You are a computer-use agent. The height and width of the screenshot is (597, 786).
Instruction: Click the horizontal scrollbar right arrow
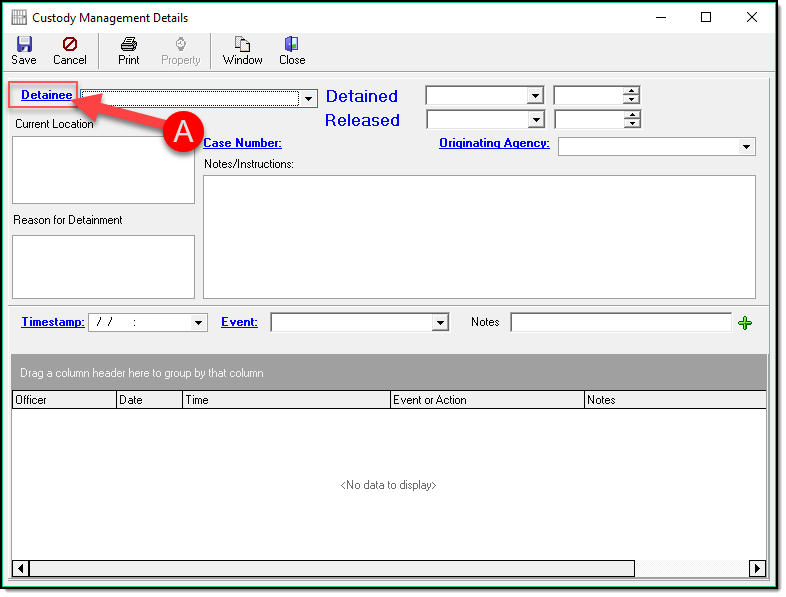[x=757, y=569]
